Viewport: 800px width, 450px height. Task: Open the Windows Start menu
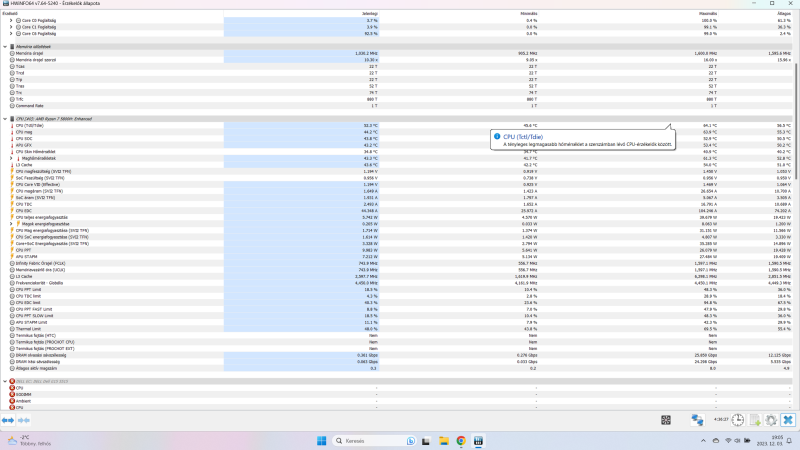[321, 441]
